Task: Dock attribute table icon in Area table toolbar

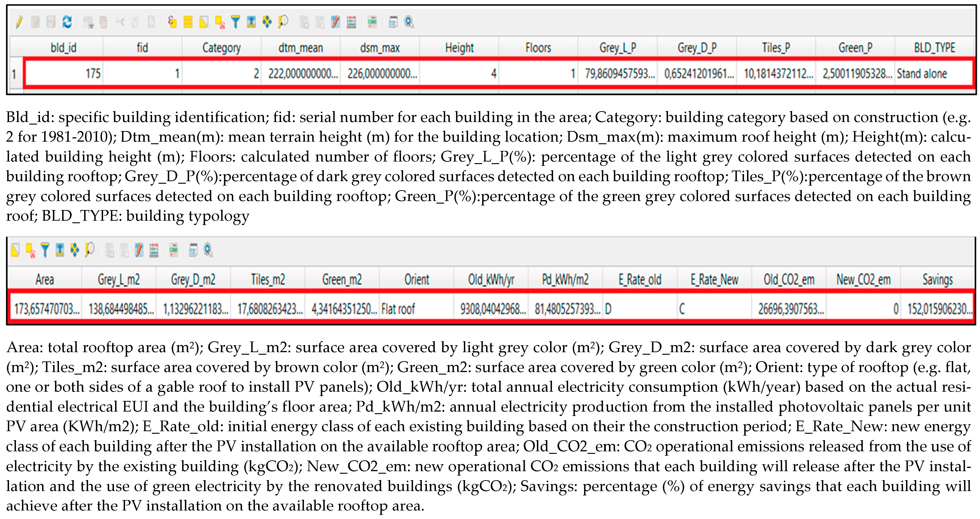Action: point(194,250)
